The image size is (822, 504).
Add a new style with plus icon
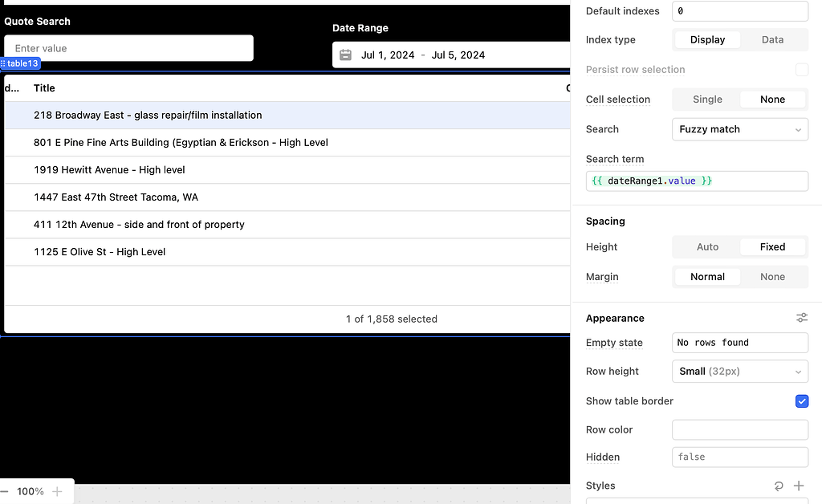click(799, 486)
